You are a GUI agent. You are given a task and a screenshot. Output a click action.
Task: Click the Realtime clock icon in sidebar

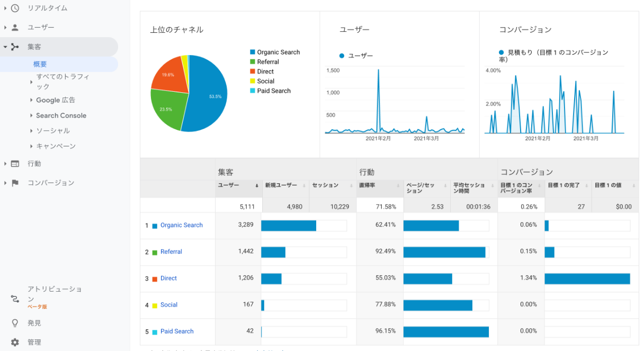click(15, 8)
